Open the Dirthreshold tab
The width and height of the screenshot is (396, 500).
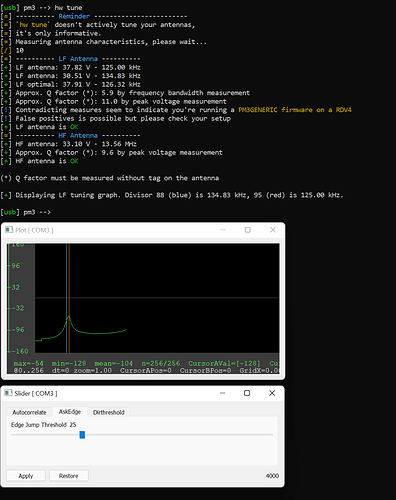click(x=109, y=412)
